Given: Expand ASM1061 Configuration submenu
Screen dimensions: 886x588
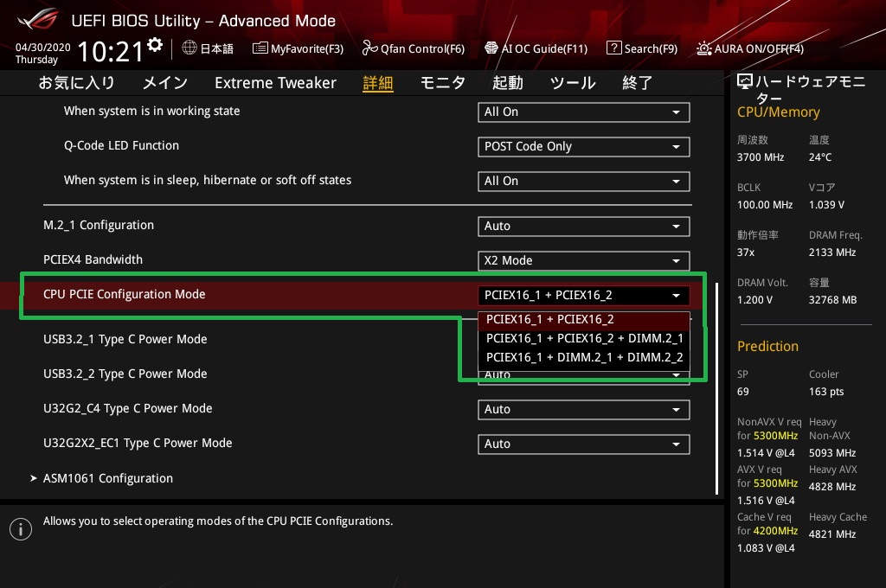Looking at the screenshot, I should coord(108,478).
